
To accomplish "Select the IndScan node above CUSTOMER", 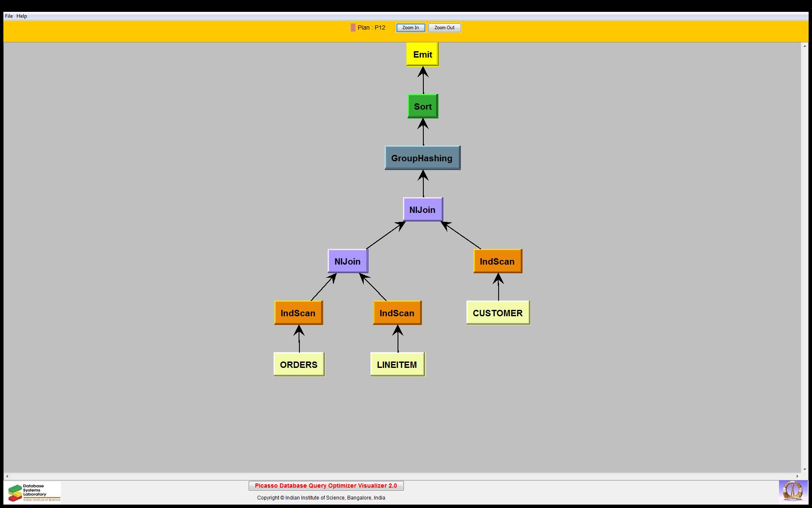I will point(497,261).
